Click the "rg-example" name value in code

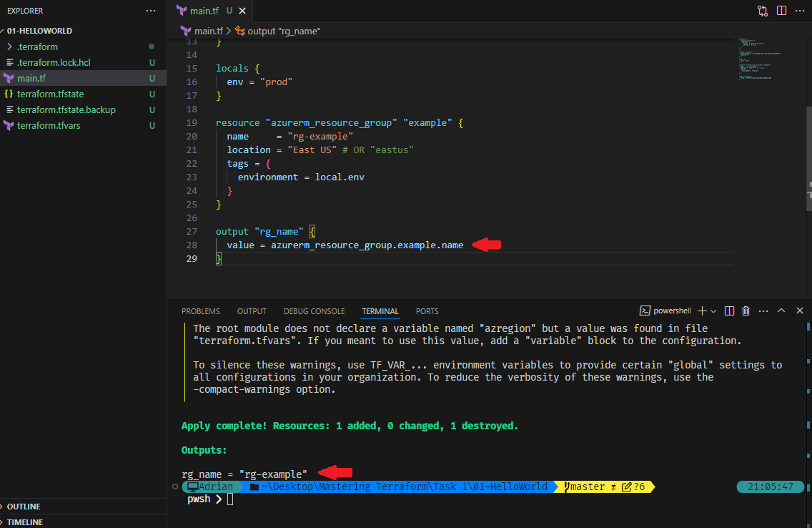[320, 136]
